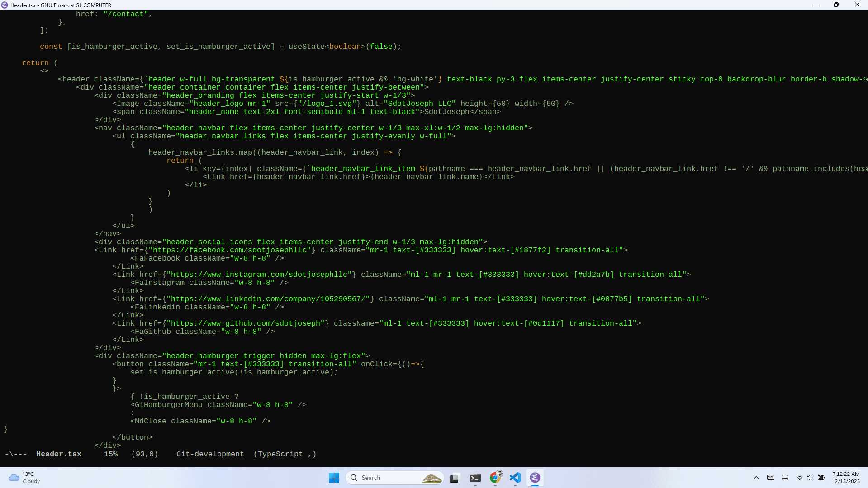The height and width of the screenshot is (488, 868).
Task: Click the header_navbar_links.map line
Action: [x=275, y=152]
